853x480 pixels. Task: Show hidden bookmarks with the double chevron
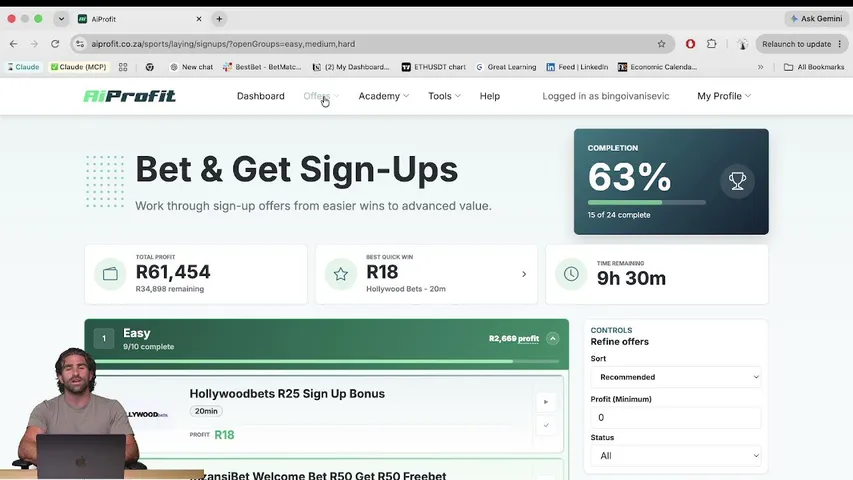(761, 67)
